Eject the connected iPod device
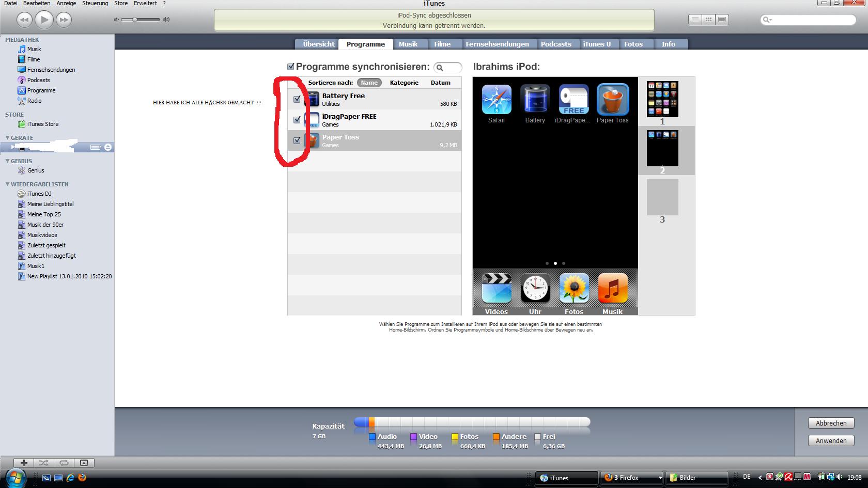 pos(108,147)
